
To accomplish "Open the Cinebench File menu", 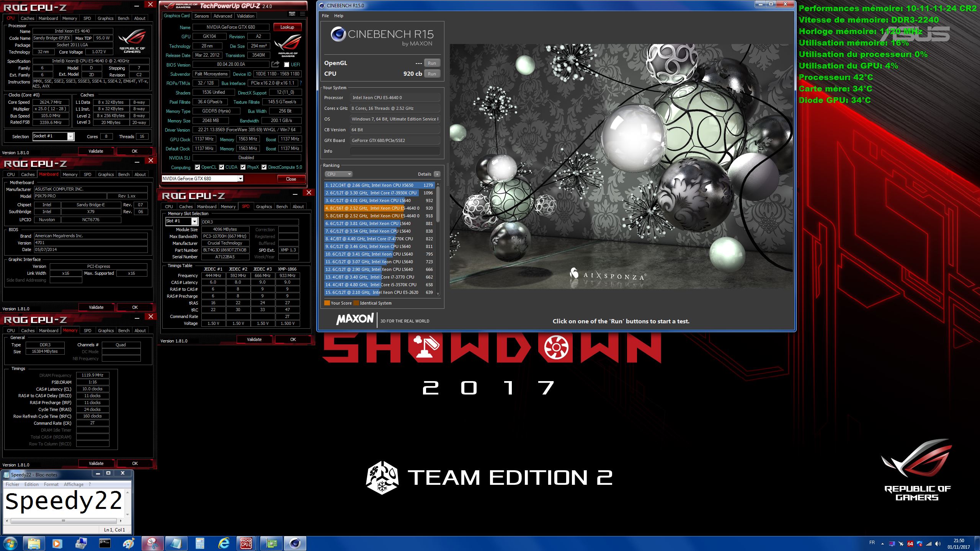I will [x=325, y=16].
